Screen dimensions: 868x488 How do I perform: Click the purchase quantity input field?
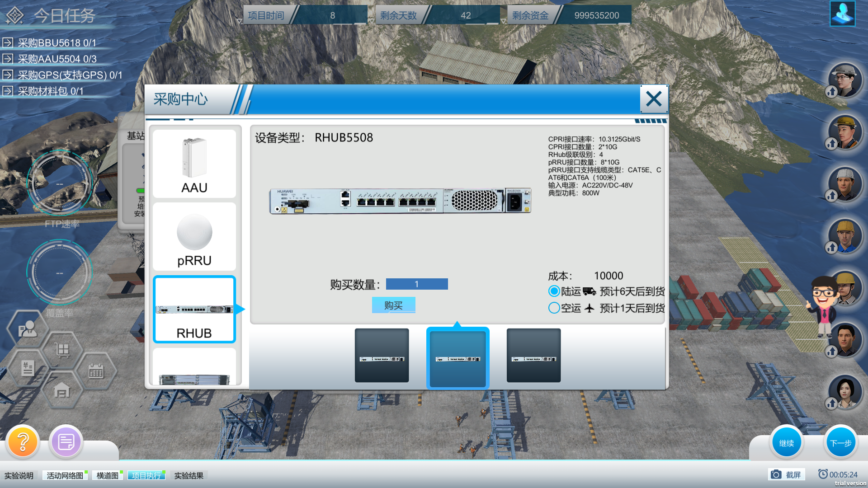click(x=417, y=284)
